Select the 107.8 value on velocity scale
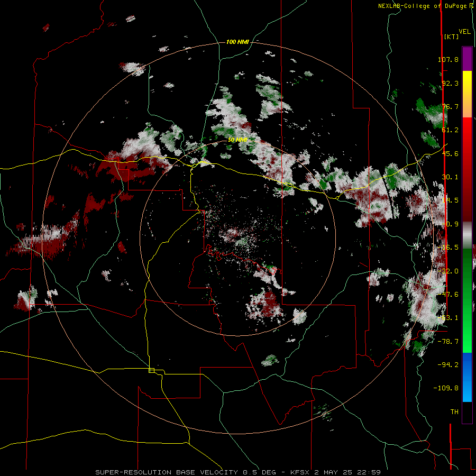Image resolution: width=476 pixels, height=476 pixels. point(448,59)
